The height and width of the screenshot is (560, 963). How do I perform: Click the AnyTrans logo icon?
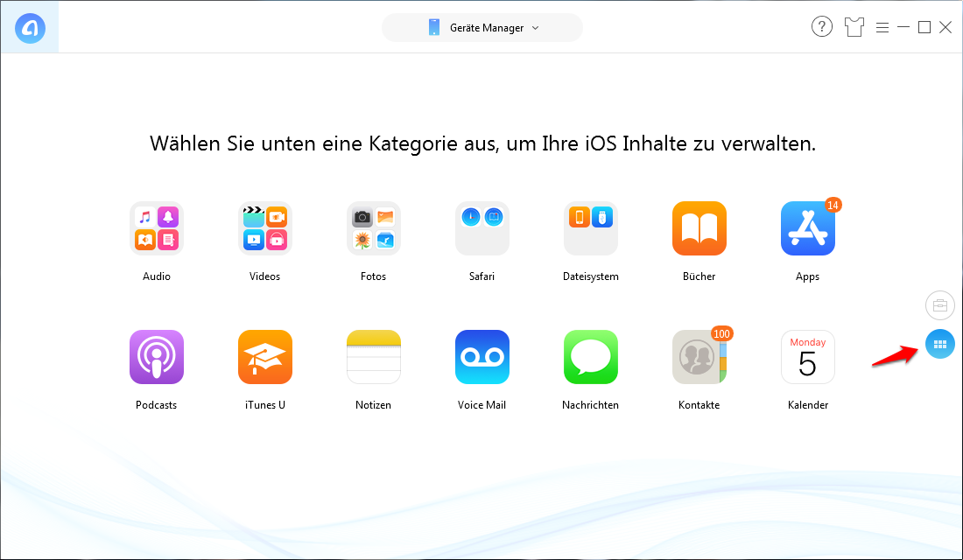pos(30,28)
